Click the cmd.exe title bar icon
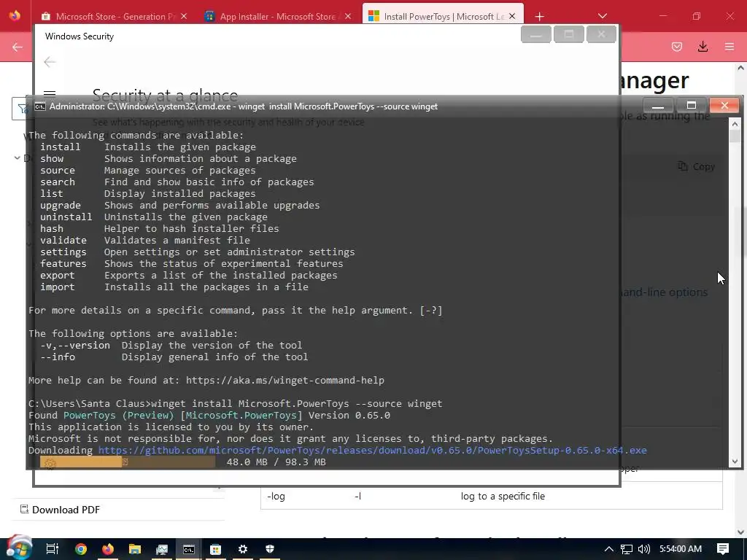This screenshot has height=560, width=747. (40, 106)
